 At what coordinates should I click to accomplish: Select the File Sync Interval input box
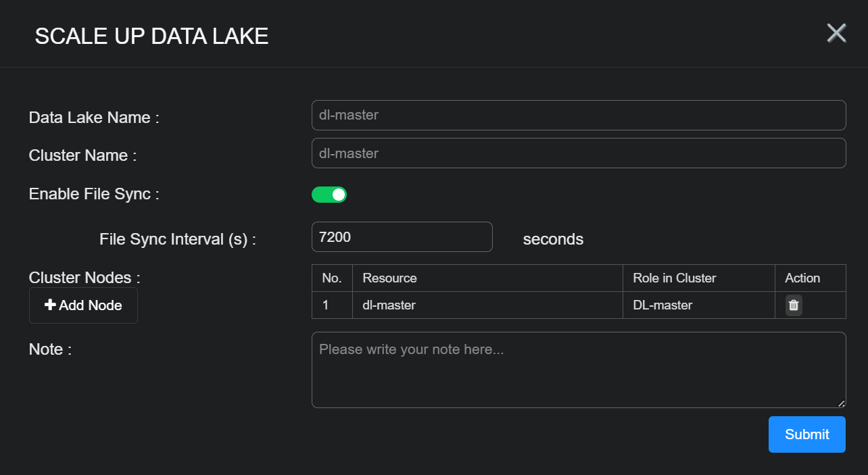coord(402,237)
